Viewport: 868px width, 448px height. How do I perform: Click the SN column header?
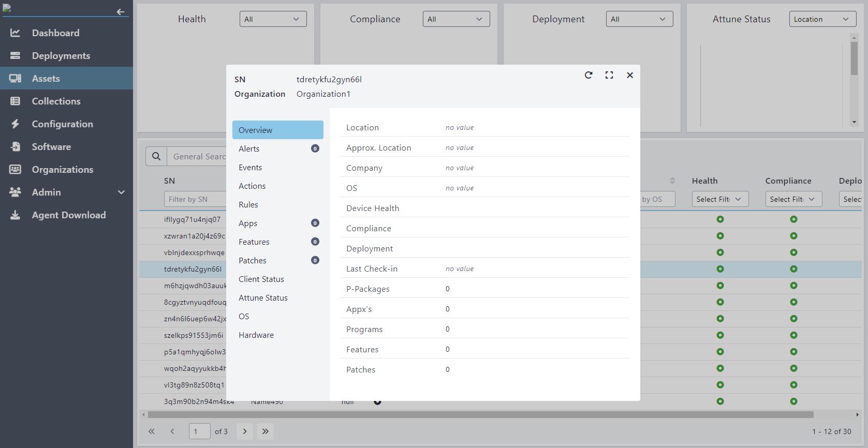point(169,181)
